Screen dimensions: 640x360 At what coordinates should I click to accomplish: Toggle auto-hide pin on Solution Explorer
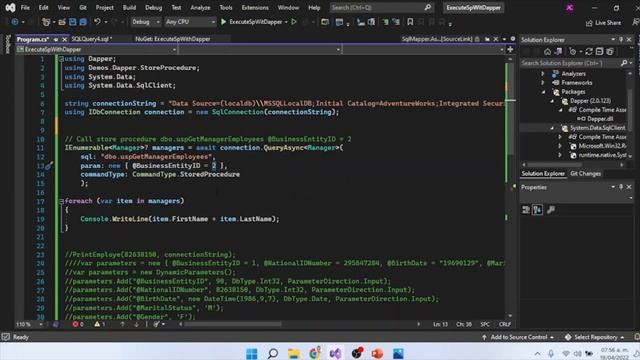click(621, 40)
